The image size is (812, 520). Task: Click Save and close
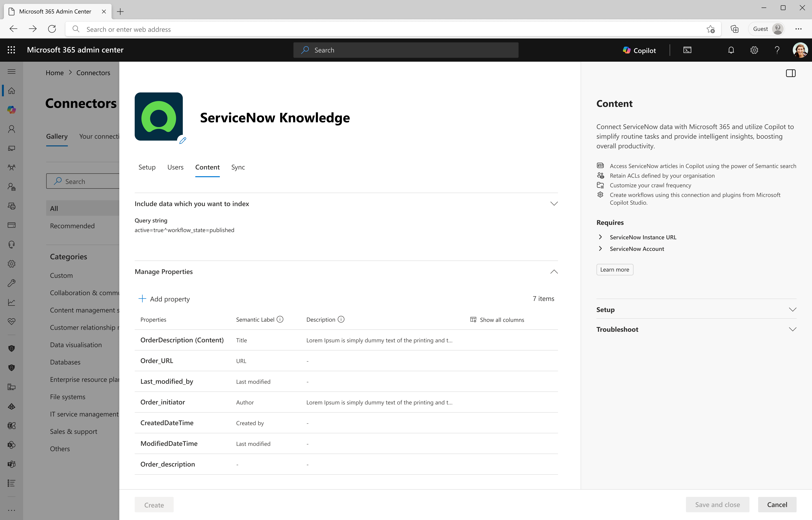click(x=717, y=504)
